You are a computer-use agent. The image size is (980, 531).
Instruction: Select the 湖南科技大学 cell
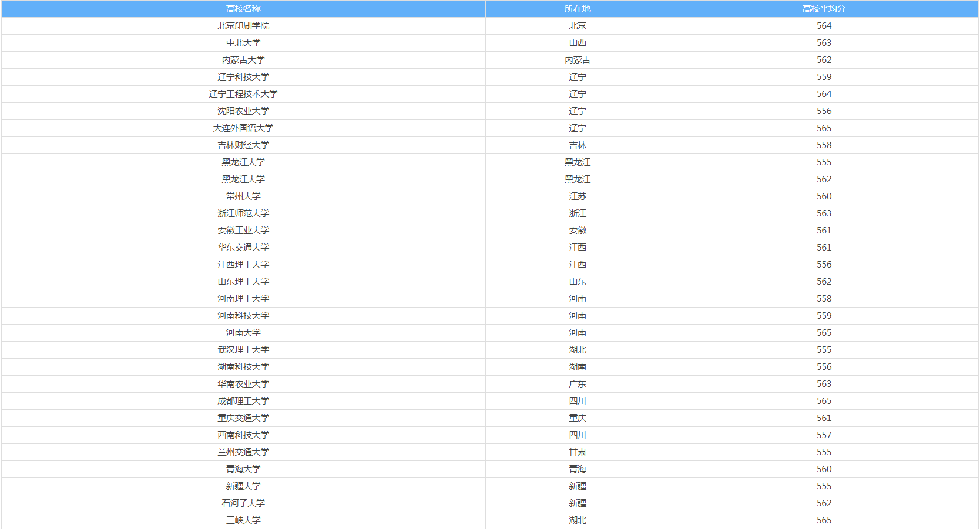tap(243, 367)
